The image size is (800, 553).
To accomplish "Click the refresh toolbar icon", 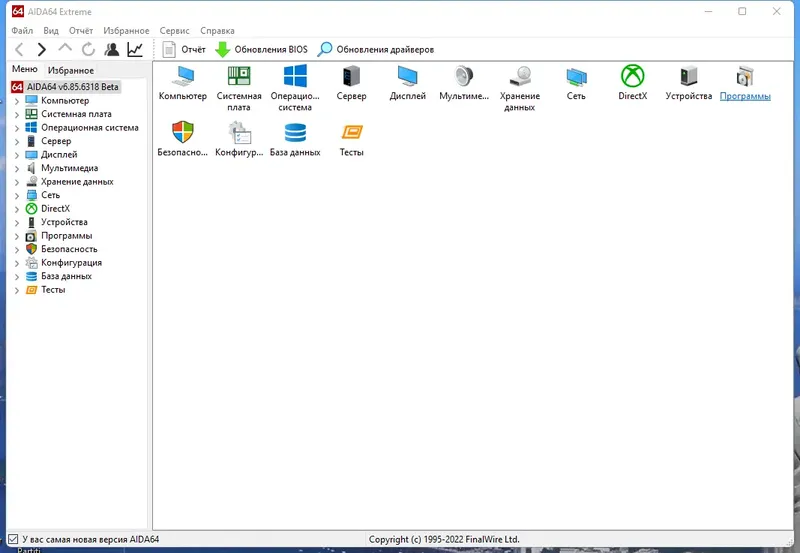I will coord(88,49).
